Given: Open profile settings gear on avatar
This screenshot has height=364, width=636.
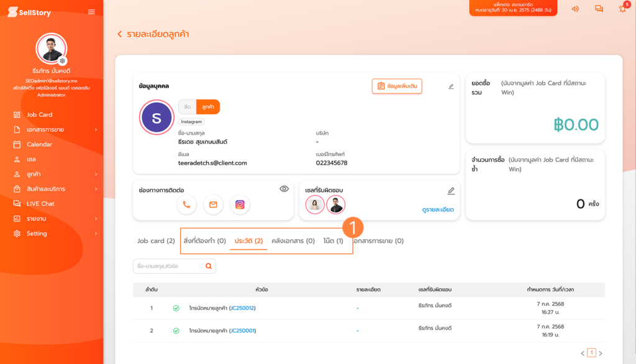Looking at the screenshot, I should [62, 61].
